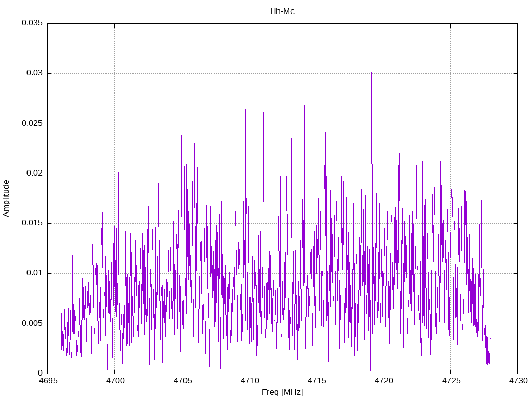Click the y-axis tick label 0.035
This screenshot has width=532, height=399.
[x=32, y=23]
